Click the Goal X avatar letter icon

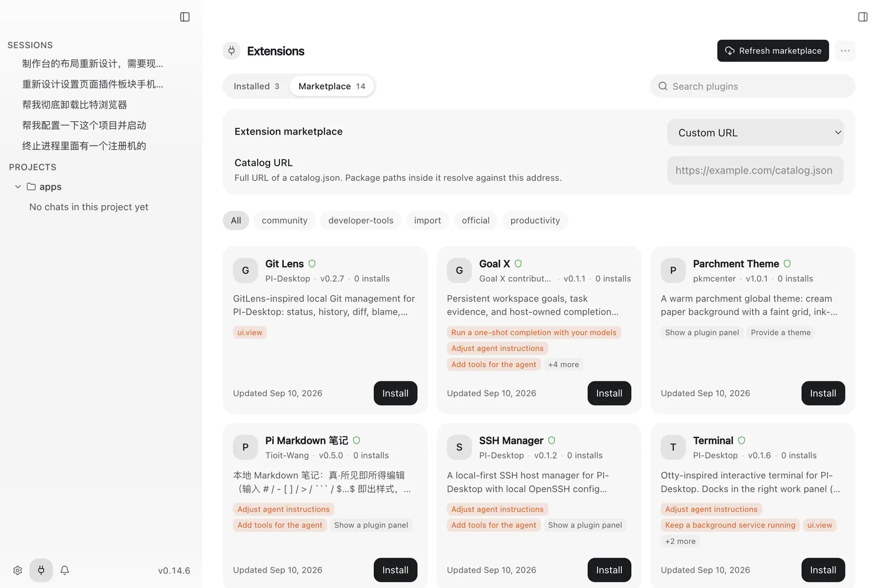[x=459, y=271]
